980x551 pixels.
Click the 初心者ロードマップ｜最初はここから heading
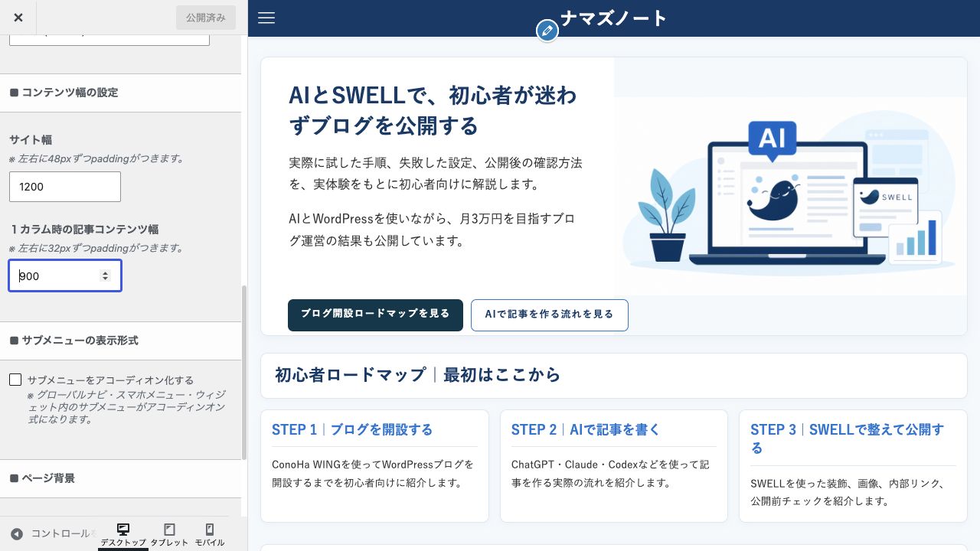pyautogui.click(x=418, y=375)
